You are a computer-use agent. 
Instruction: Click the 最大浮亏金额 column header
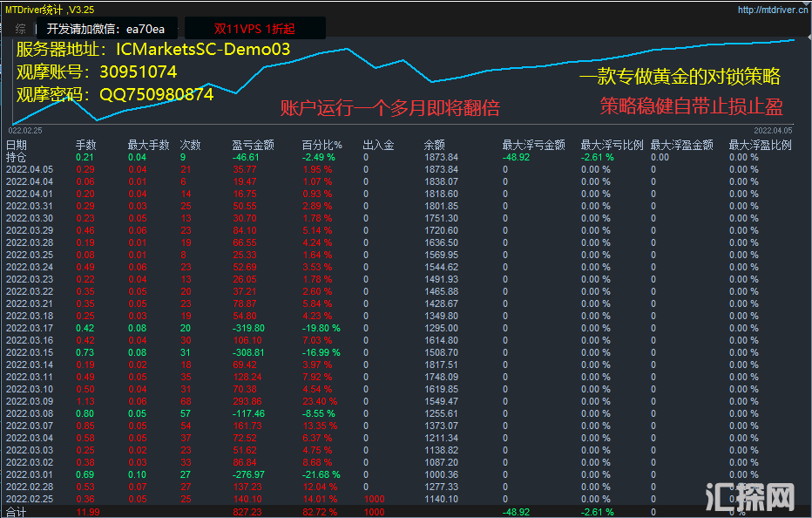[534, 145]
